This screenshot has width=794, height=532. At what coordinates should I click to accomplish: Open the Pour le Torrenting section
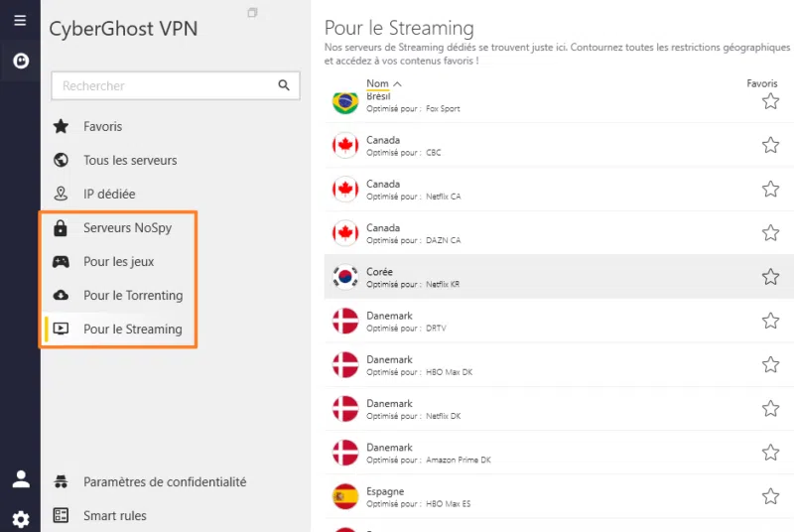(132, 295)
